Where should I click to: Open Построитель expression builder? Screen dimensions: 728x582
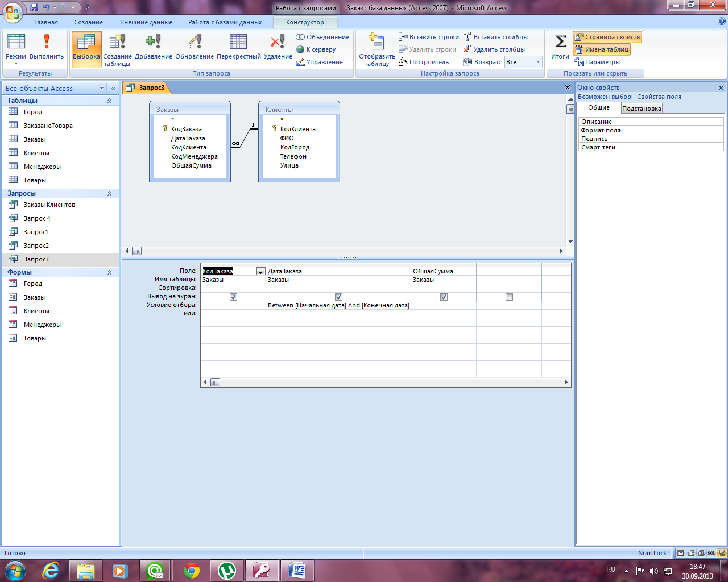click(x=424, y=62)
